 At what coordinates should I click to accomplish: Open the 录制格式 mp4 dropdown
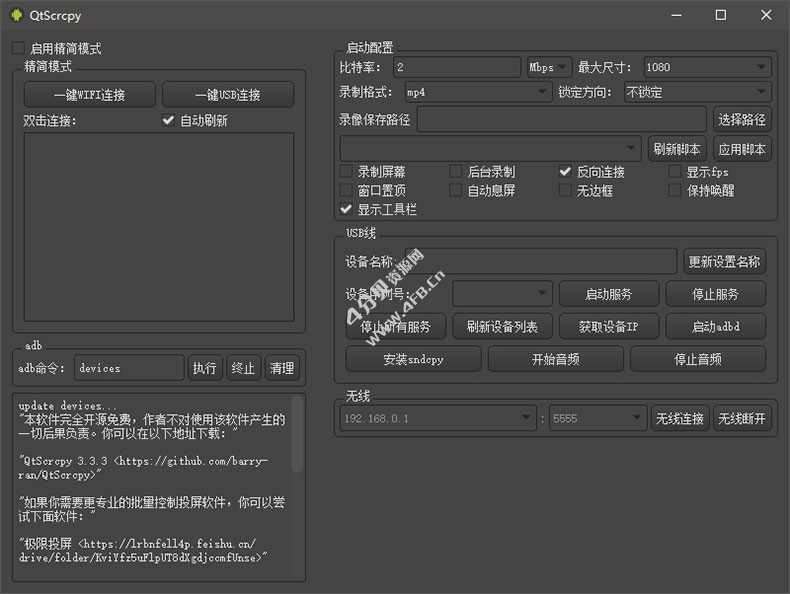[x=477, y=92]
